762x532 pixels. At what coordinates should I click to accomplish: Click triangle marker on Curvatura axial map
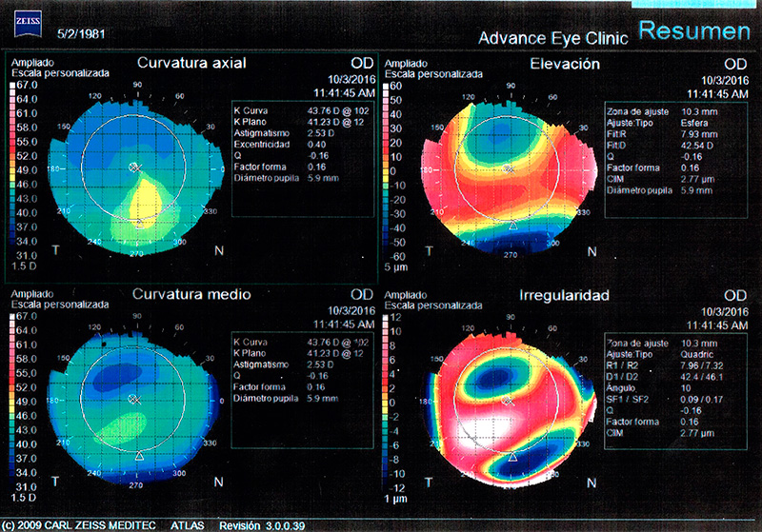click(x=139, y=225)
